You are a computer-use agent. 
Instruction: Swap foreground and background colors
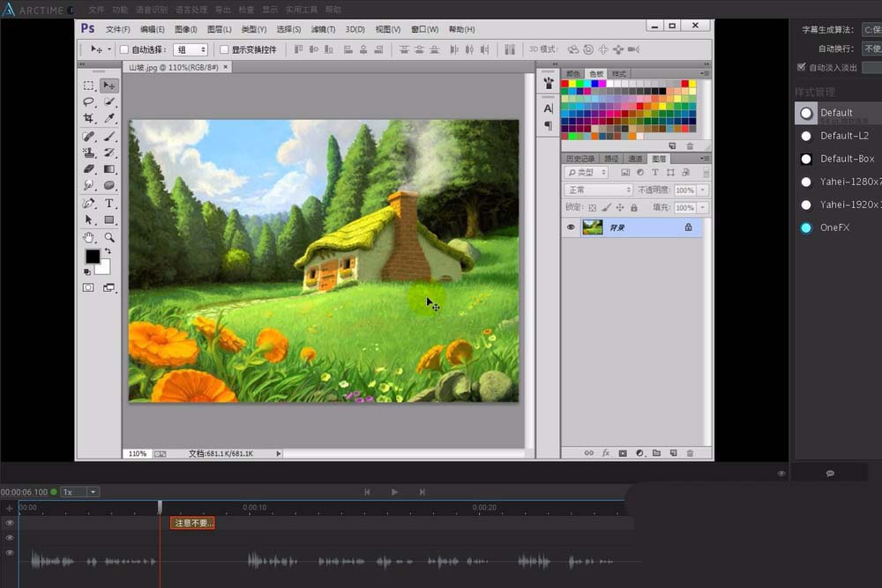tap(108, 251)
